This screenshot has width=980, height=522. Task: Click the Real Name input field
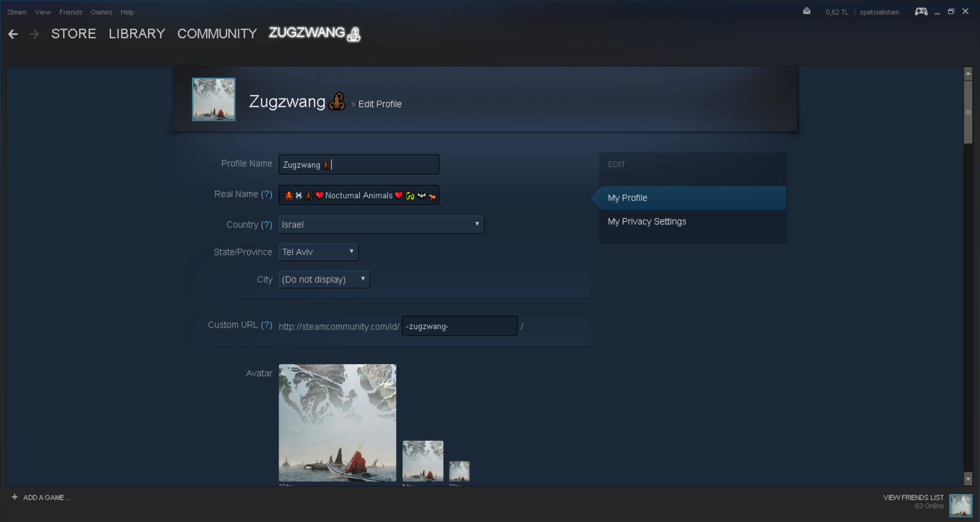[359, 195]
